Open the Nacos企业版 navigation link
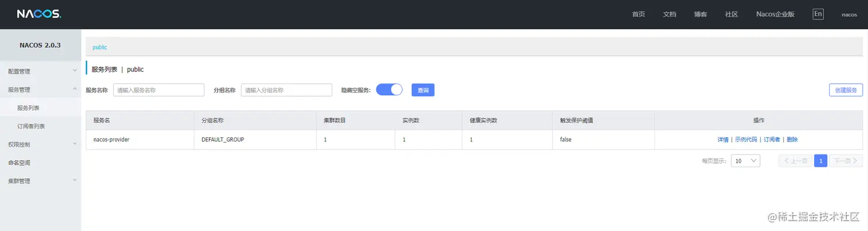 (x=775, y=14)
